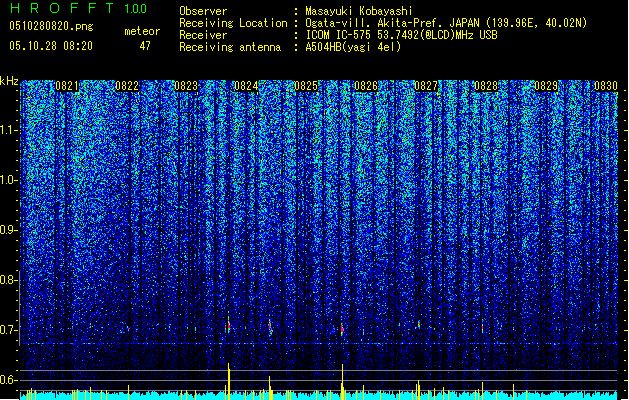The width and height of the screenshot is (629, 400).
Task: Click the 1.0 kHz axis label
Action: pyautogui.click(x=9, y=180)
